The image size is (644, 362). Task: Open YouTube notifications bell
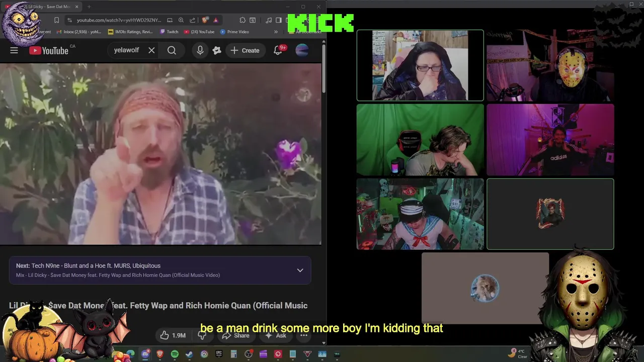pos(278,50)
